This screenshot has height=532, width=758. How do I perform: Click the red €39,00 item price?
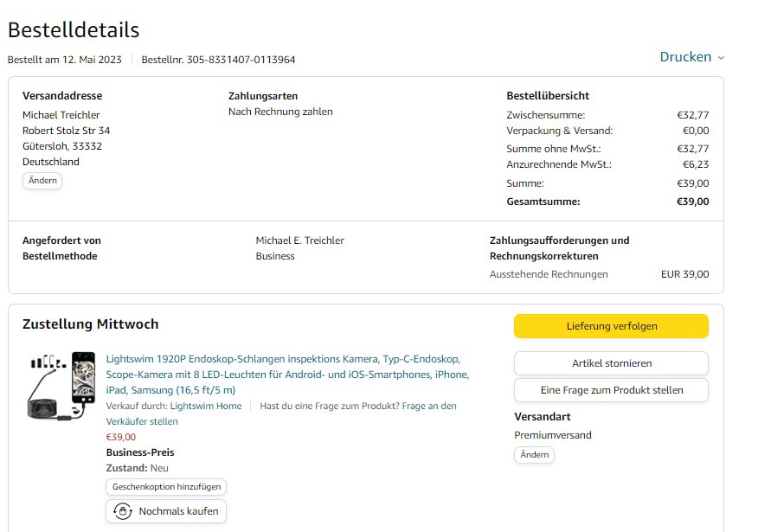pyautogui.click(x=121, y=437)
